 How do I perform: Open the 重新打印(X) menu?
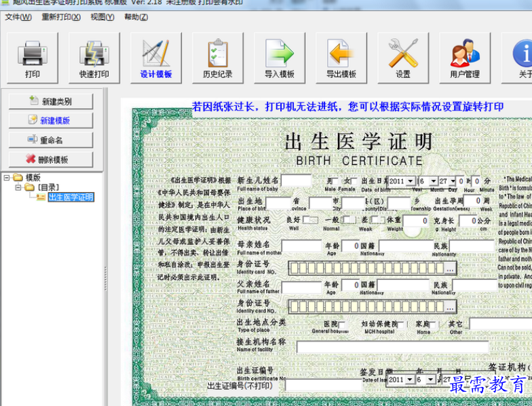[60, 17]
